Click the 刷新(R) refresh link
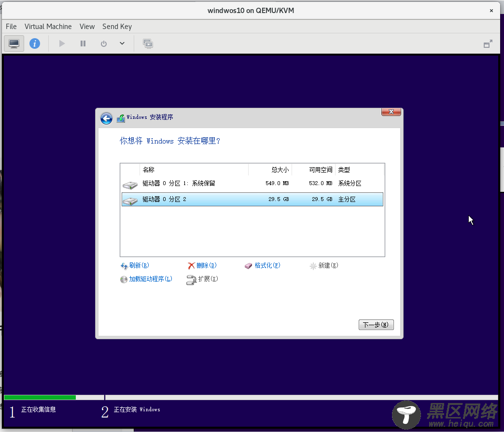 (139, 265)
